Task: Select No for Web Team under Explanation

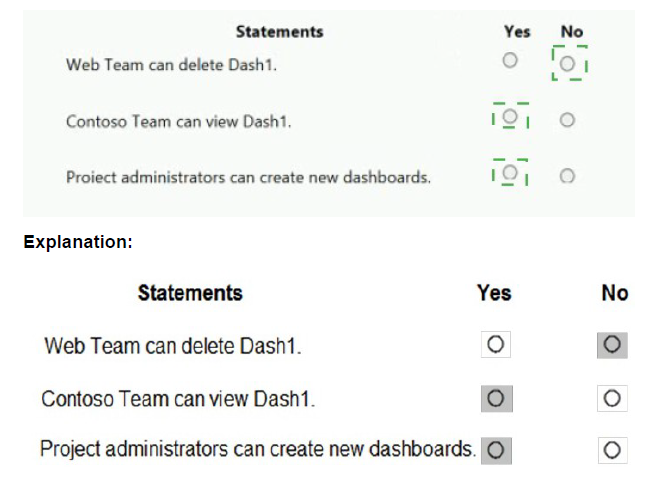Action: (x=613, y=345)
